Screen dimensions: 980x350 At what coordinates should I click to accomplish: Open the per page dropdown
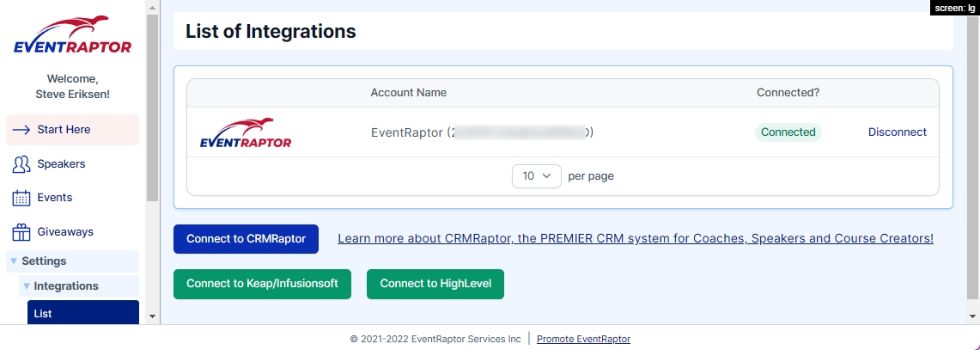[x=536, y=176]
